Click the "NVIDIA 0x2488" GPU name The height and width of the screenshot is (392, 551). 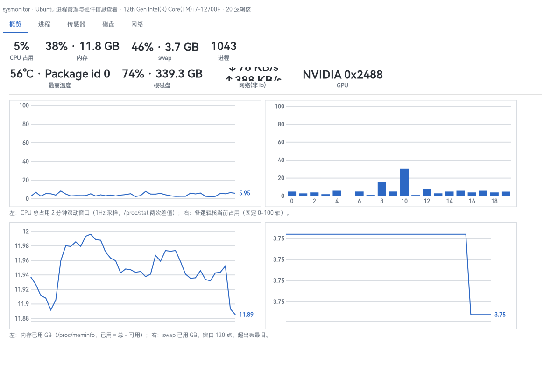[x=343, y=75]
